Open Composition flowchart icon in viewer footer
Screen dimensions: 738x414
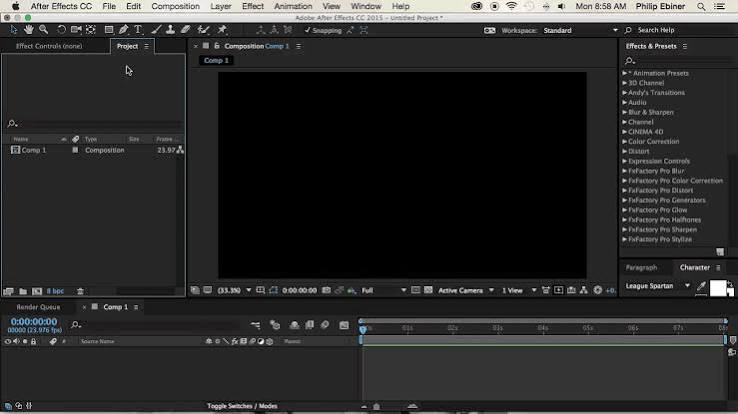coord(584,290)
